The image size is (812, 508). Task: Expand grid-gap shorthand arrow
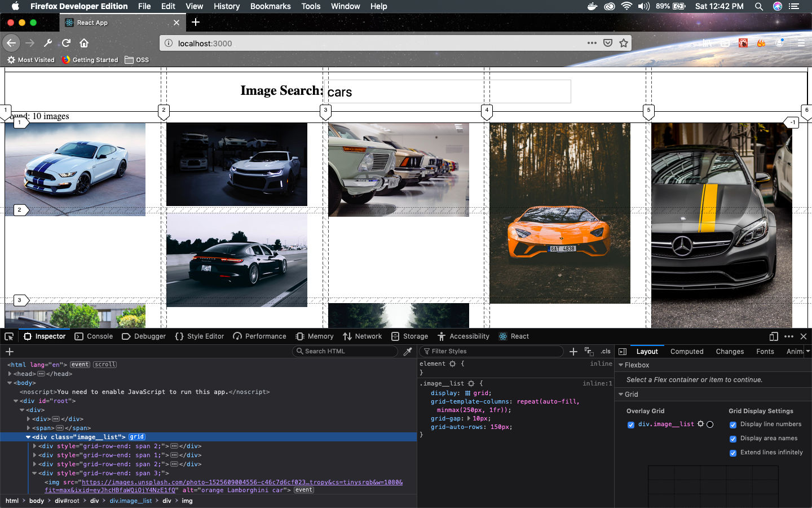tap(469, 418)
